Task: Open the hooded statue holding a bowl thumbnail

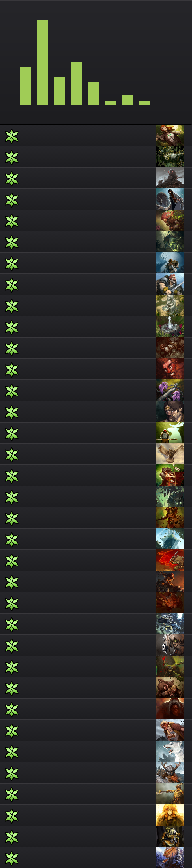Action: [170, 305]
